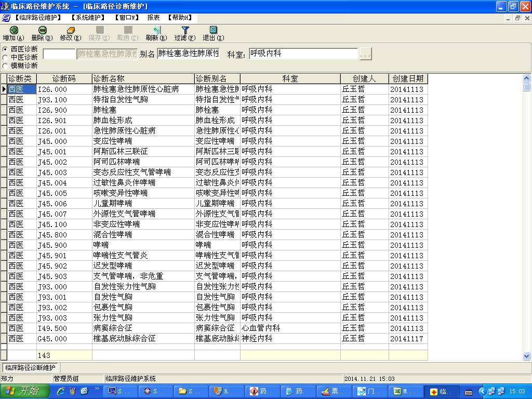Click the 增加(A) add toolbar icon
The width and height of the screenshot is (532, 399).
pyautogui.click(x=14, y=30)
